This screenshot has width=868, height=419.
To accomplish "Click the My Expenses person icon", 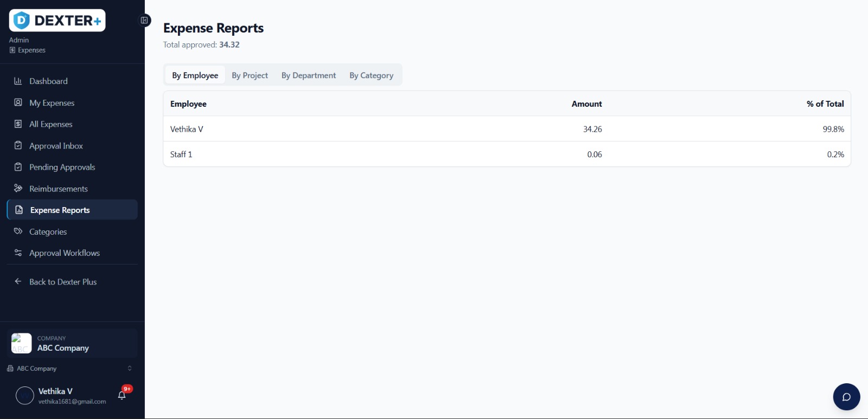I will 18,102.
